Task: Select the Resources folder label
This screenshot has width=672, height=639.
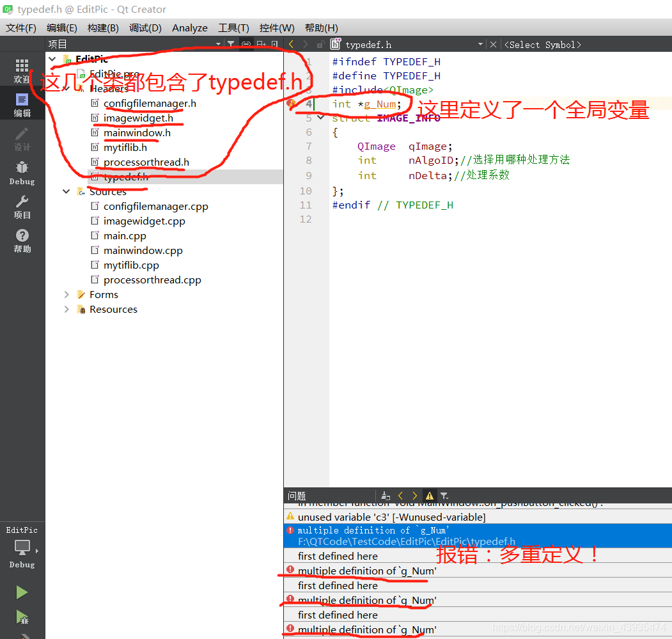Action: tap(113, 310)
